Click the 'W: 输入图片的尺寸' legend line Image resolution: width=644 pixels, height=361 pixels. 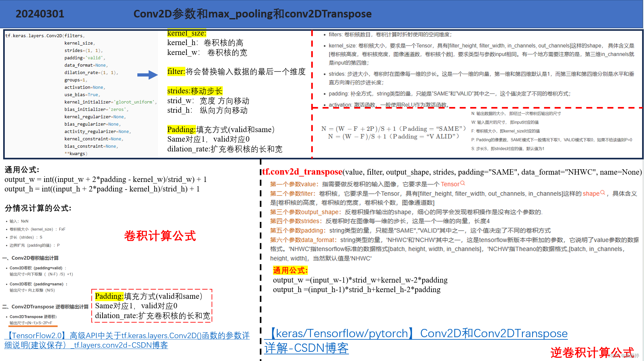[505, 122]
